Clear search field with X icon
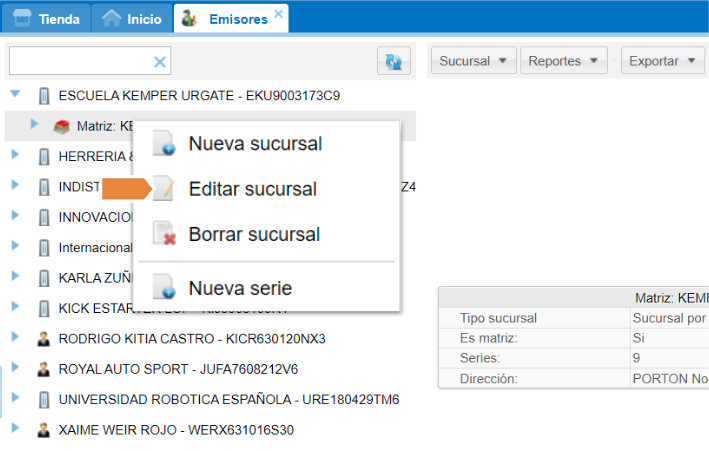The width and height of the screenshot is (709, 451). click(x=159, y=62)
